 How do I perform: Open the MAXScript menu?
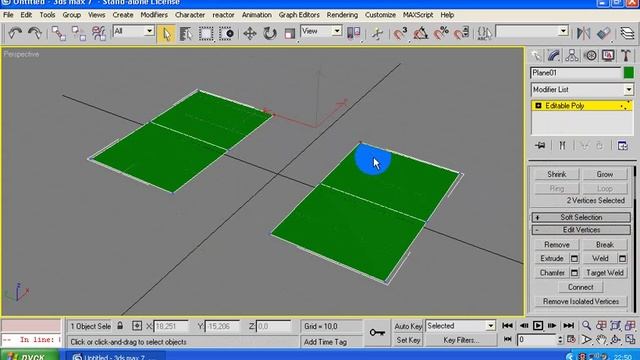click(x=418, y=15)
